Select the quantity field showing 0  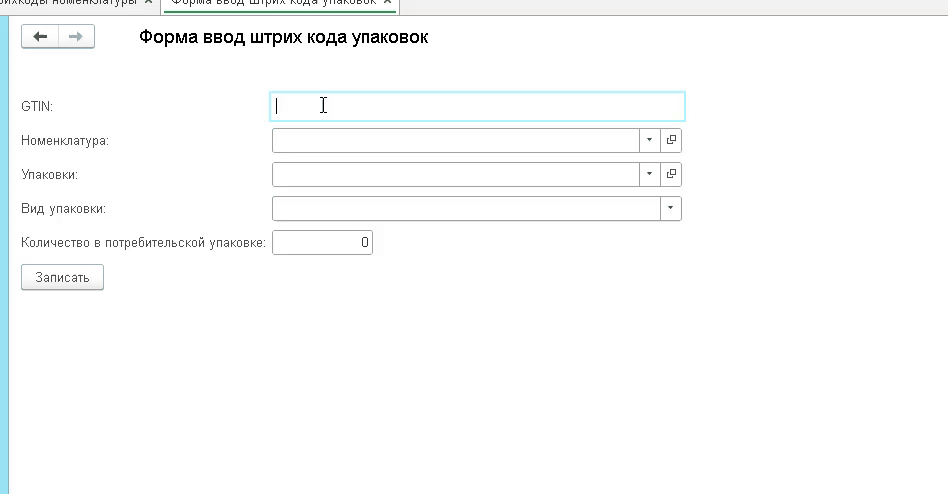(x=322, y=242)
